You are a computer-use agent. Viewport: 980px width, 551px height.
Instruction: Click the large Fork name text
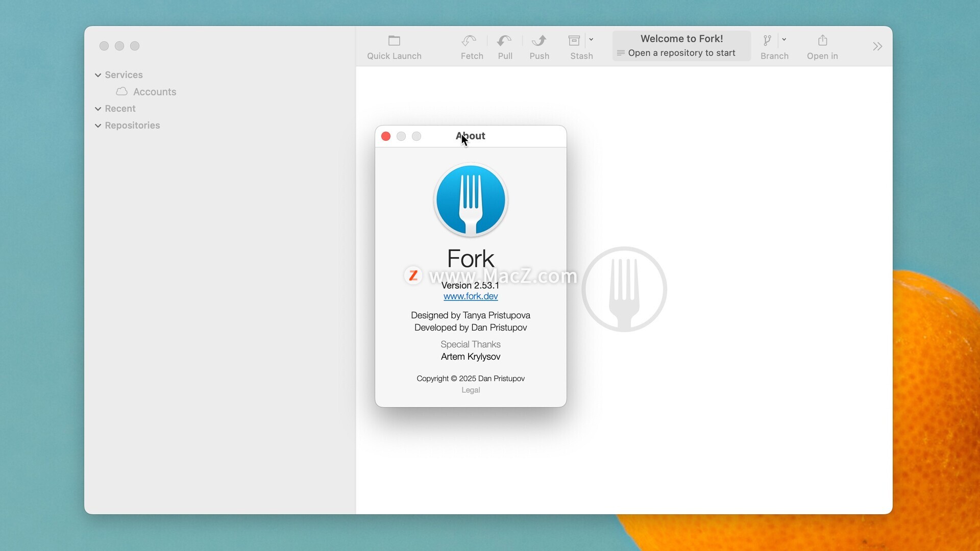(471, 259)
